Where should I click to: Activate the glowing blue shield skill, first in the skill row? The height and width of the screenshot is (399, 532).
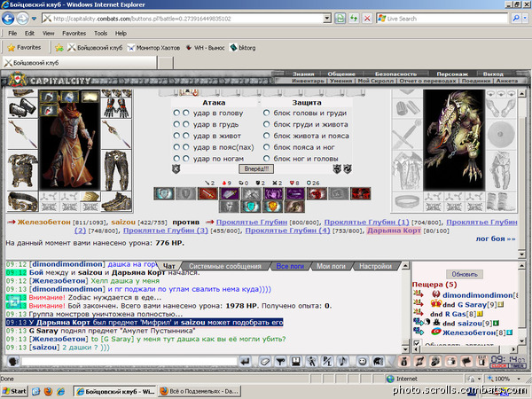coord(164,193)
